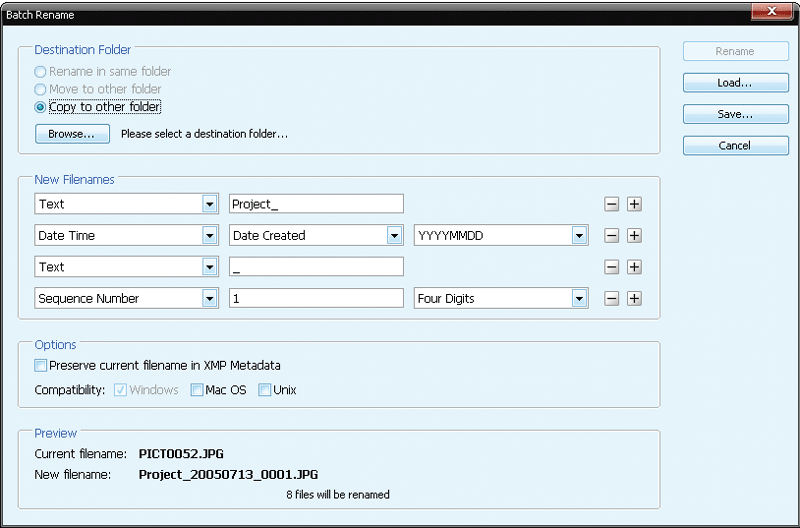The width and height of the screenshot is (800, 528).
Task: Remove the Project_ text row with minus
Action: tap(611, 204)
